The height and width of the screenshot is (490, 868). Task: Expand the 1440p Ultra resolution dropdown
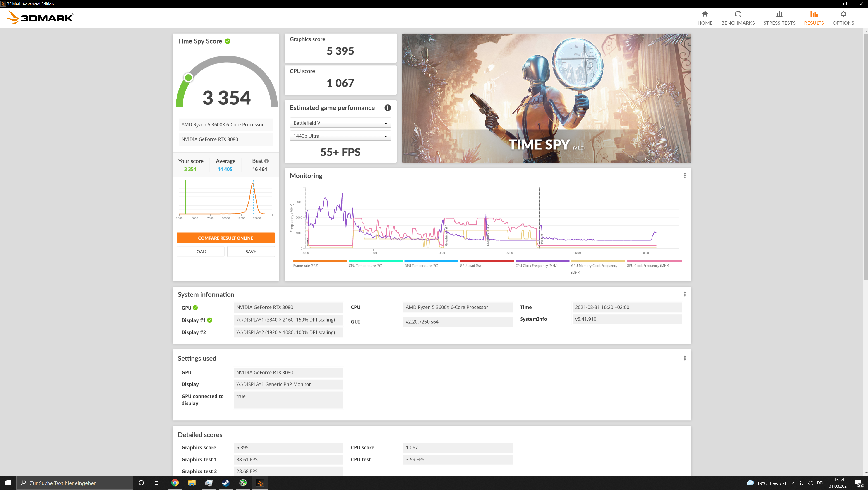coord(340,136)
